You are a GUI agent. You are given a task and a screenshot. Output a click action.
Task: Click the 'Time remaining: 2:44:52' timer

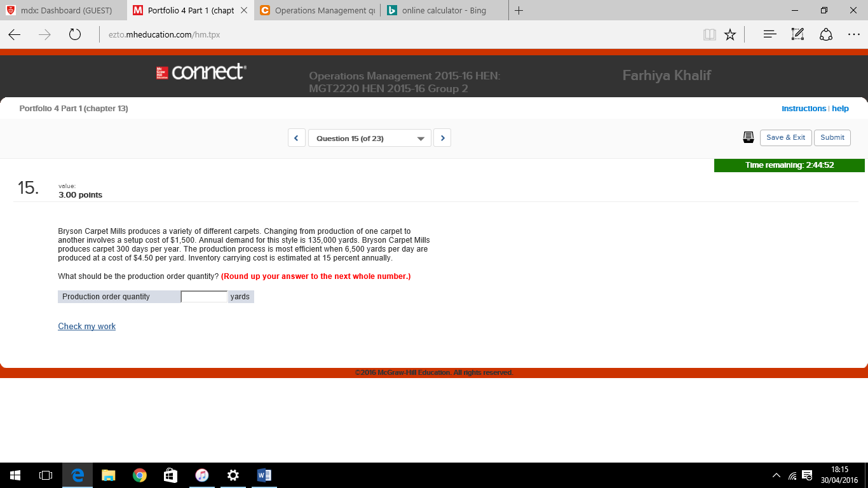coord(789,165)
